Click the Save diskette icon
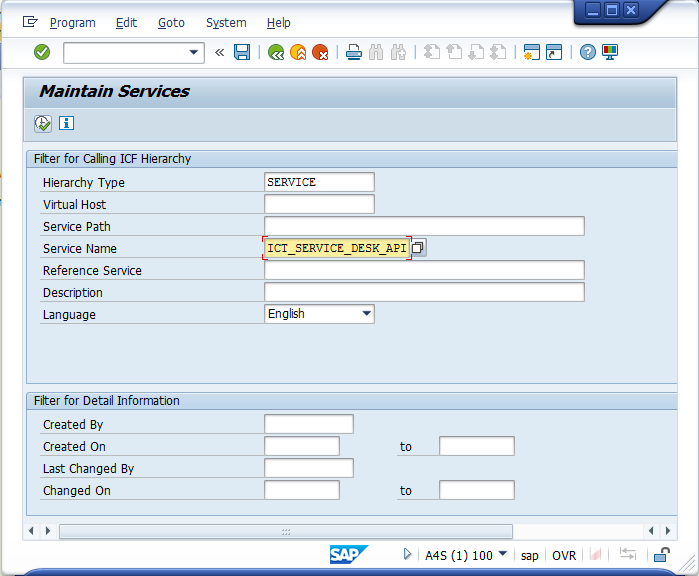Viewport: 699px width, 576px height. tap(242, 52)
